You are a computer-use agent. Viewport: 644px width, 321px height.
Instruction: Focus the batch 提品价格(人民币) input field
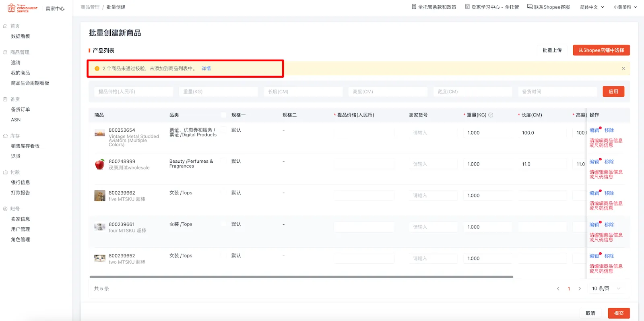pyautogui.click(x=134, y=92)
